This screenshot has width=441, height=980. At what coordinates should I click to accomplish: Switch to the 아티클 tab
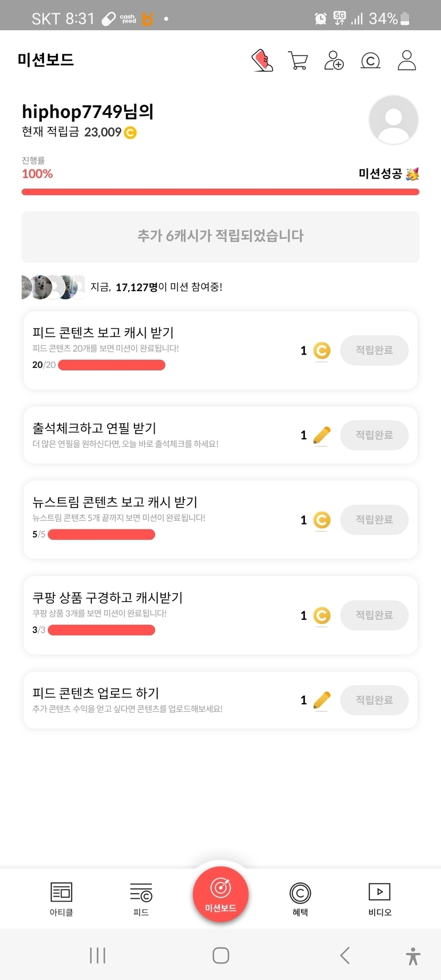click(61, 899)
